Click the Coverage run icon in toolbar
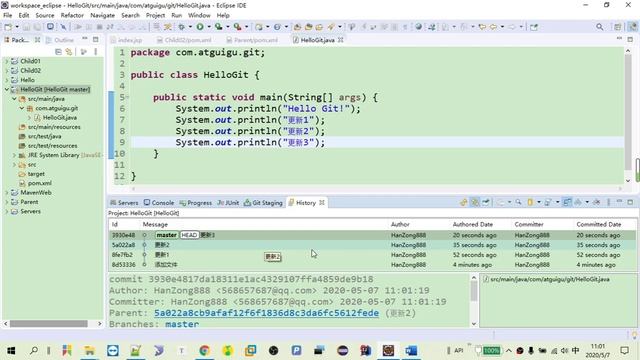Image resolution: width=640 pixels, height=360 pixels. tap(219, 27)
